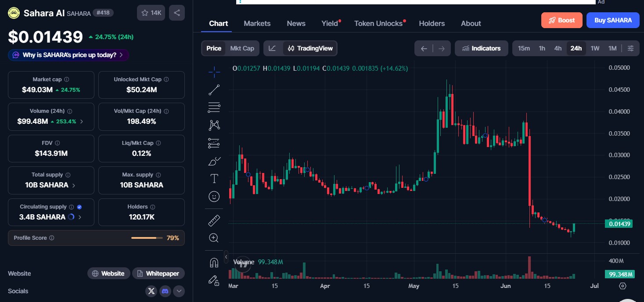Click the FDV info icon
This screenshot has height=302, width=644.
58,143
